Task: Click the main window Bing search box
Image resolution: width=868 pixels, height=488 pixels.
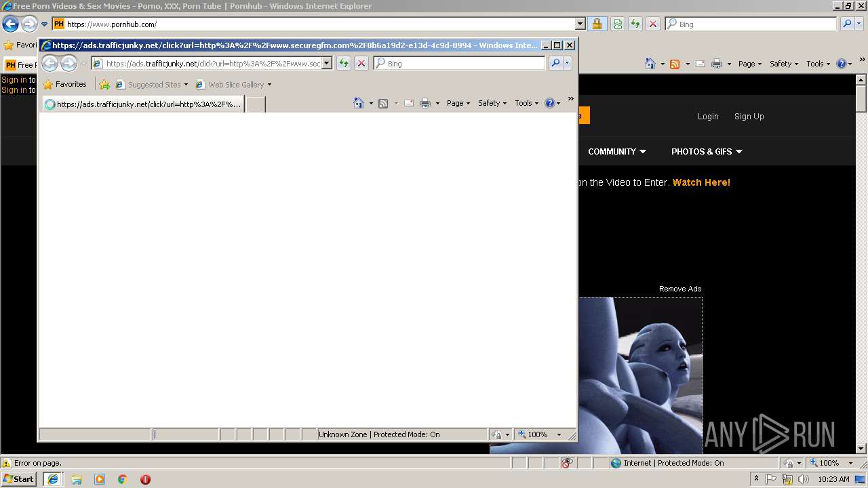Action: pos(751,24)
